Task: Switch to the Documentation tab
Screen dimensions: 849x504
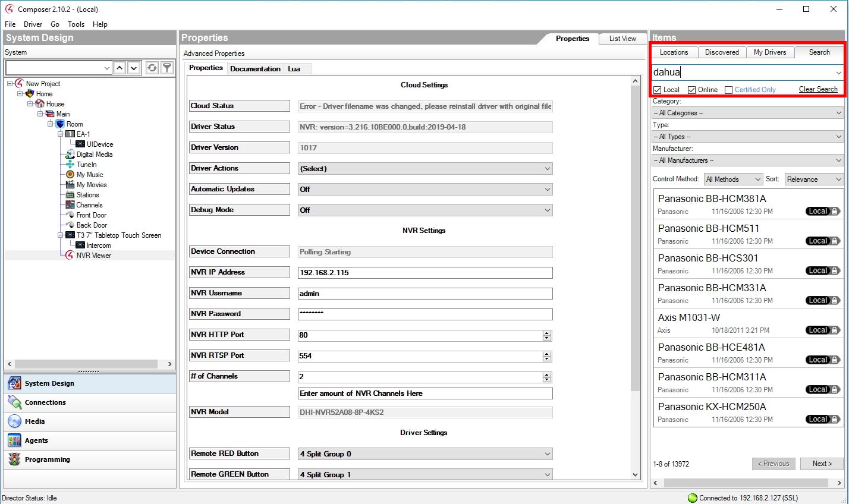Action: [255, 69]
